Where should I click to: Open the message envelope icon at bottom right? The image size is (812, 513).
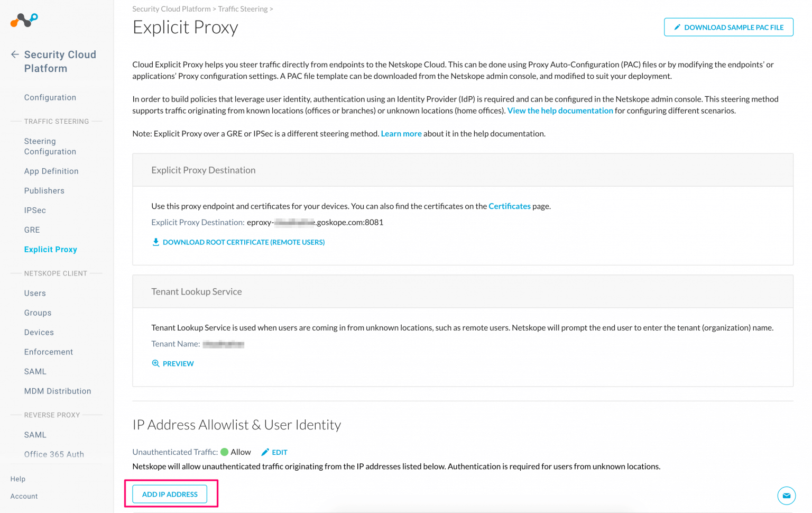(787, 496)
